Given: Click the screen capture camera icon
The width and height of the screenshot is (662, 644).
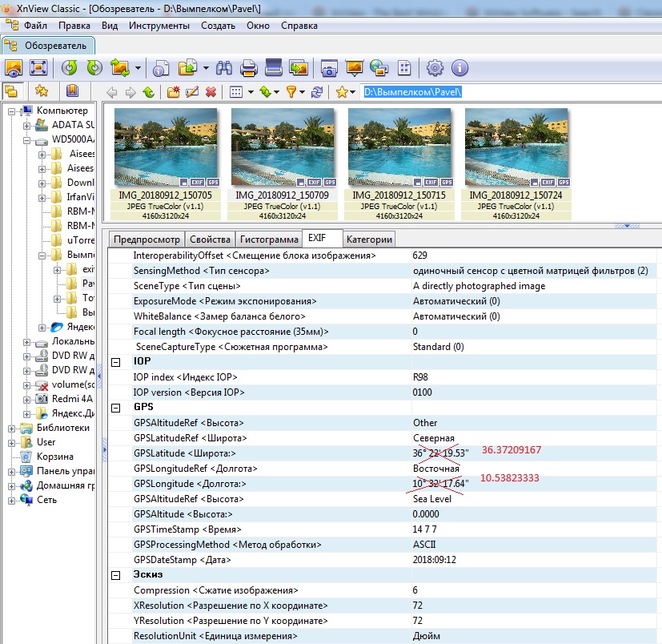Looking at the screenshot, I should click(328, 67).
